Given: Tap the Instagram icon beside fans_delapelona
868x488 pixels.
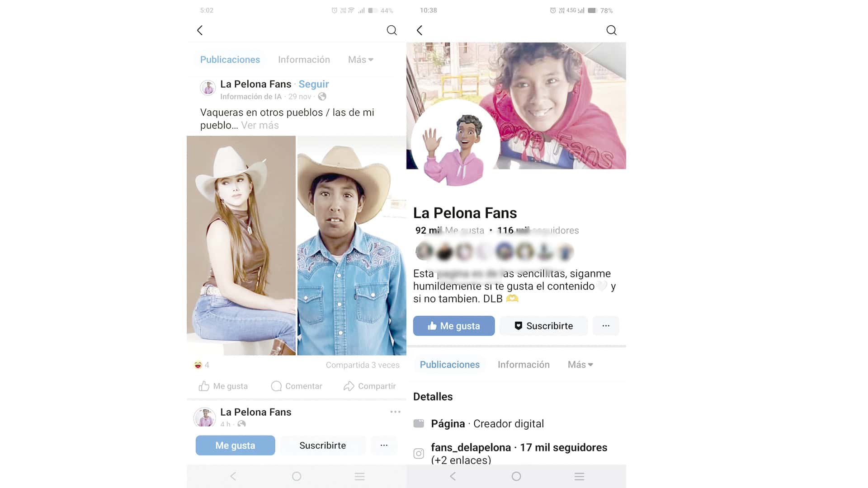Looking at the screenshot, I should click(419, 453).
